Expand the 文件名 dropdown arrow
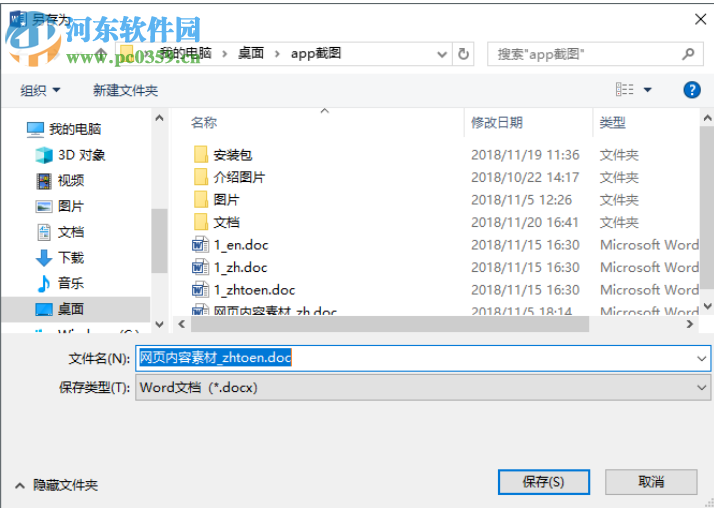714x508 pixels. click(x=701, y=359)
